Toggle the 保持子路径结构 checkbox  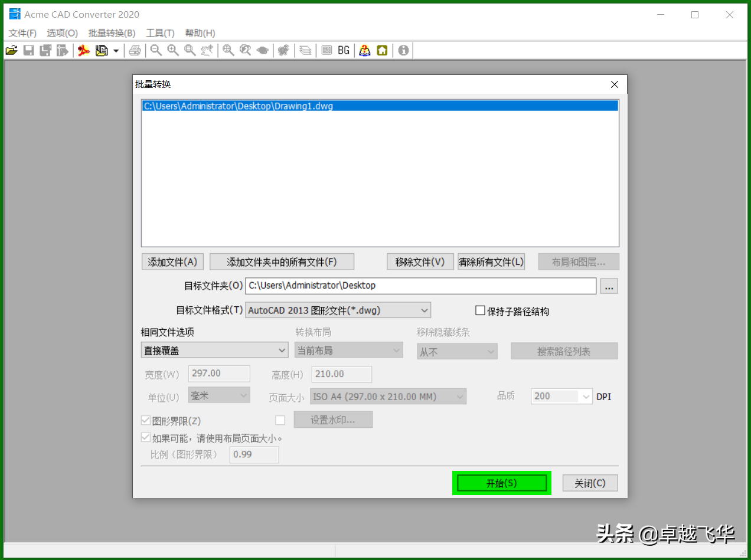(480, 310)
